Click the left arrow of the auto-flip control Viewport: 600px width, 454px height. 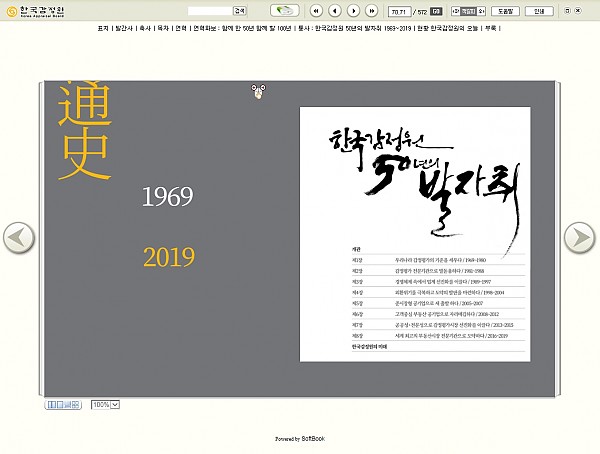(455, 11)
